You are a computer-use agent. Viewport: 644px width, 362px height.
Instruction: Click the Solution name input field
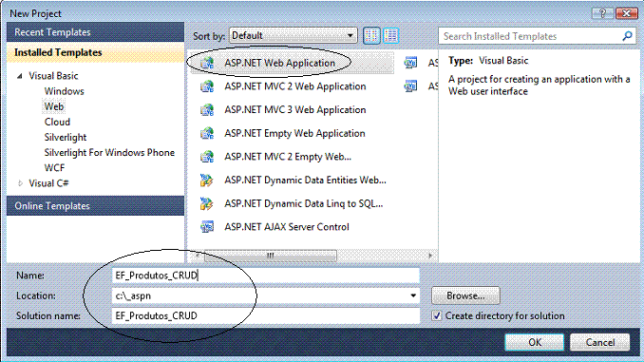point(266,315)
